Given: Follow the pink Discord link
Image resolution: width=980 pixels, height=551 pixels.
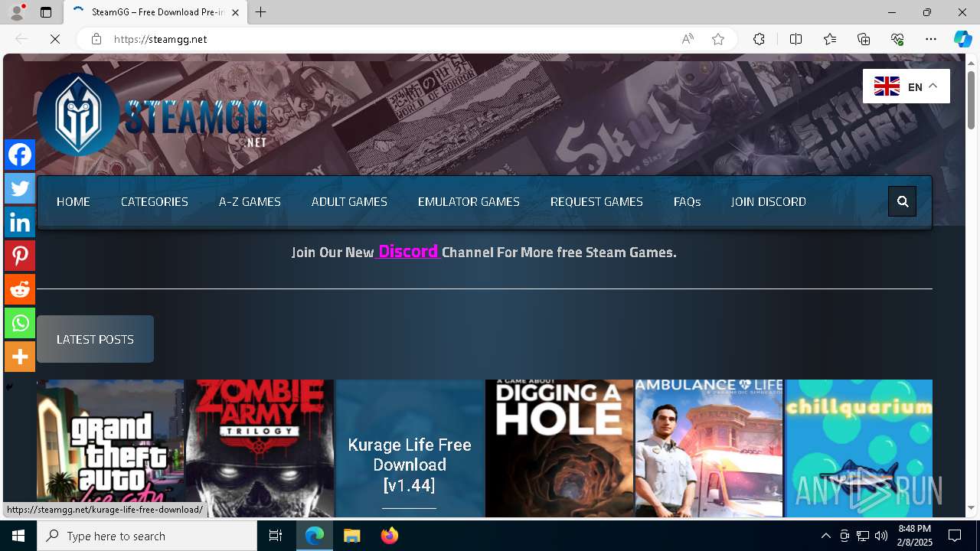Looking at the screenshot, I should 408,251.
